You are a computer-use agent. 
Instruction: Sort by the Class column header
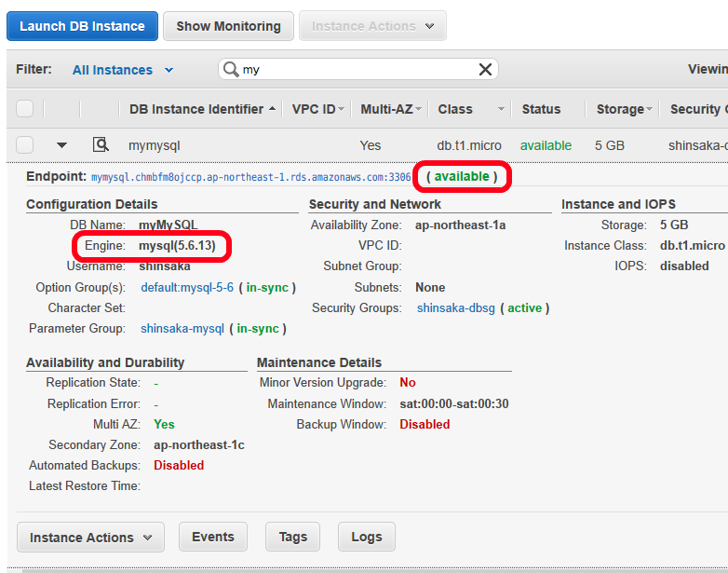coord(471,109)
